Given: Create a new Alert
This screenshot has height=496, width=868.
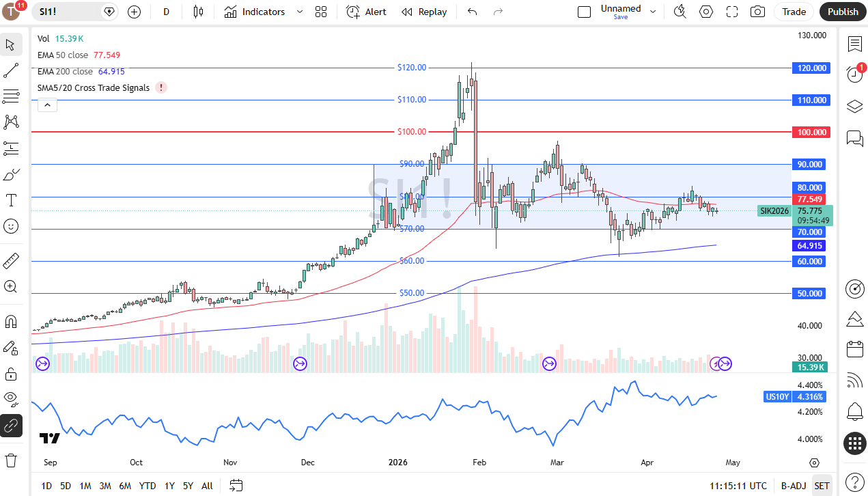Looking at the screenshot, I should pyautogui.click(x=366, y=12).
